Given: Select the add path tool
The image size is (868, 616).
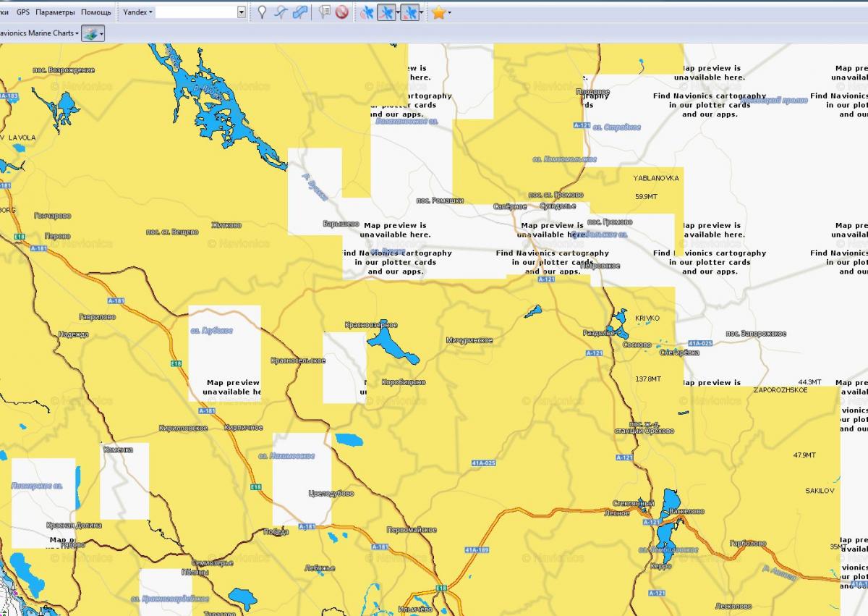Looking at the screenshot, I should click(281, 12).
